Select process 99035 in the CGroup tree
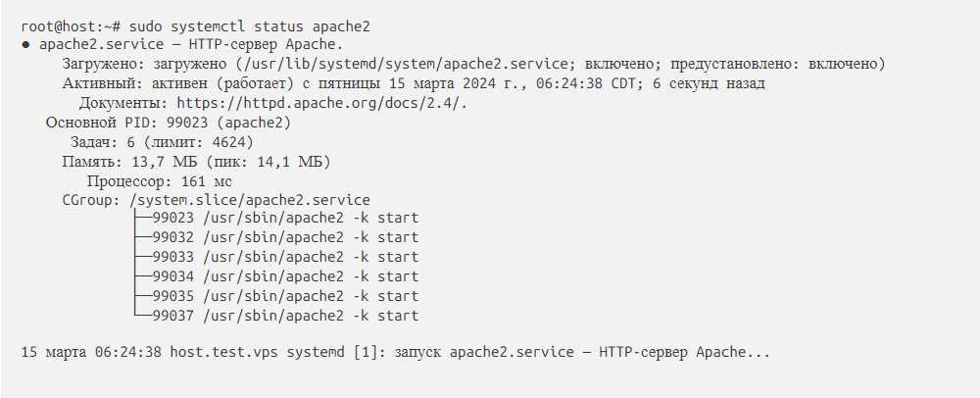The width and height of the screenshot is (980, 398). click(x=173, y=296)
